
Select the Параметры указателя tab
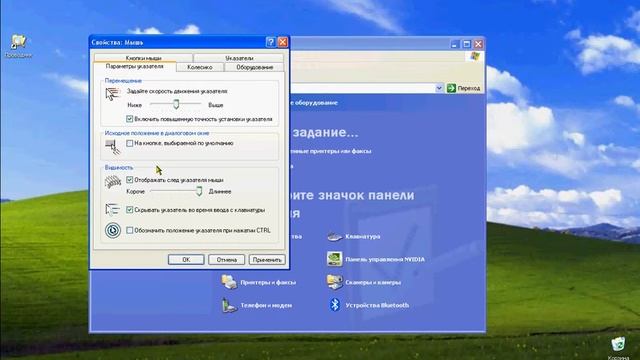coord(134,67)
